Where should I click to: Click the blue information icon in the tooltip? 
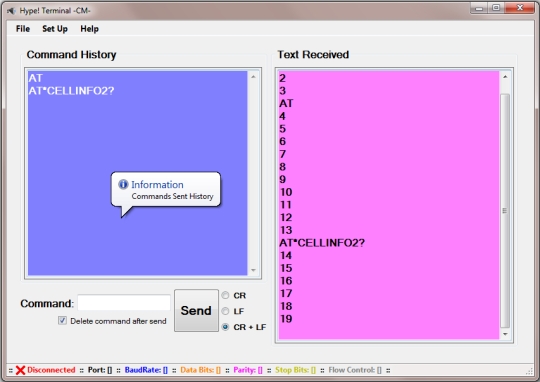123,184
